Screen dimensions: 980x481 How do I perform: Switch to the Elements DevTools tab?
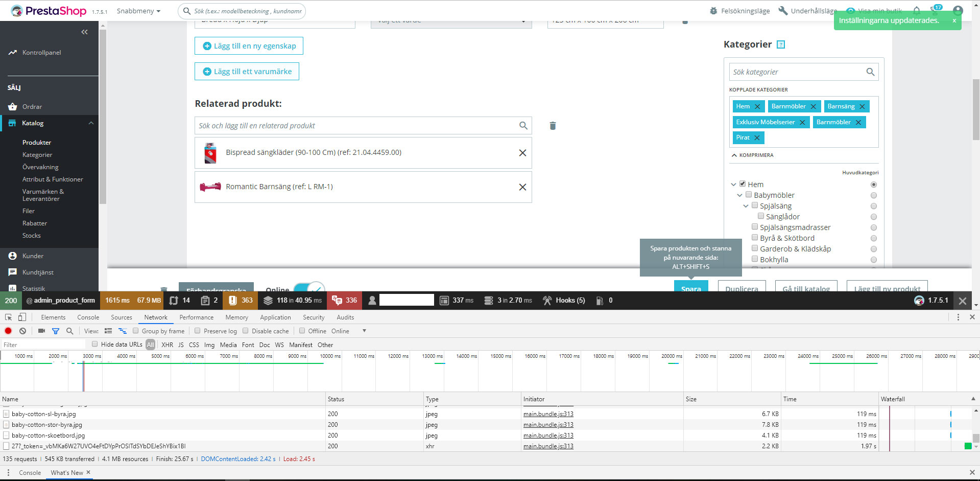(x=53, y=317)
